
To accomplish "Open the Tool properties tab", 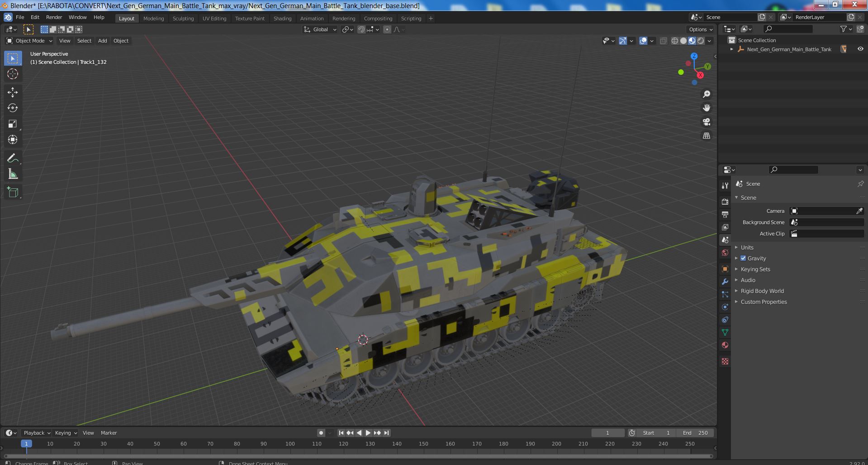I will coord(725,186).
